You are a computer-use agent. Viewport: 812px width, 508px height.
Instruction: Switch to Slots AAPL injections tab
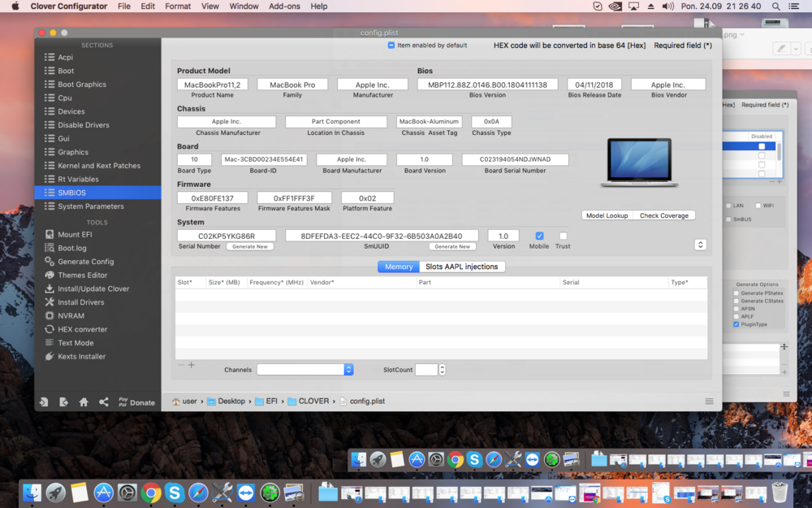(461, 267)
